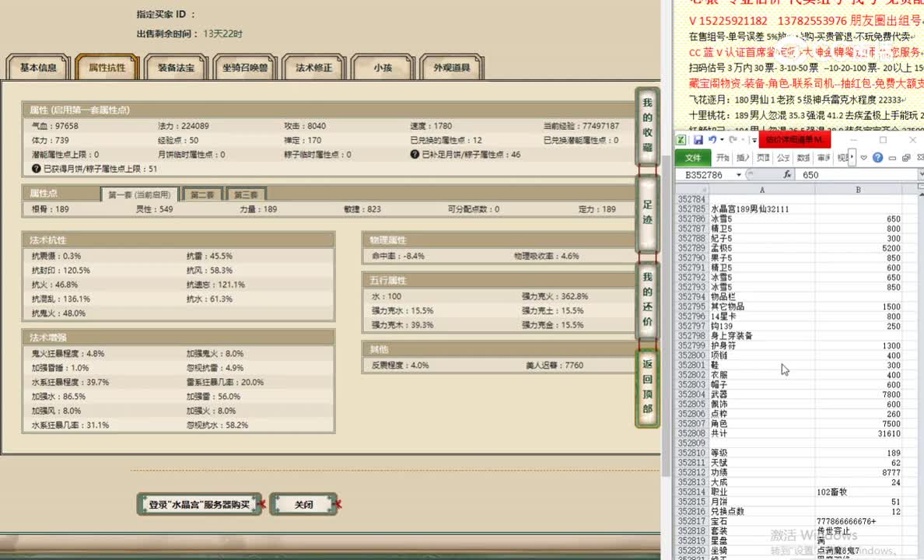Select the 第二套 attribute set
The width and height of the screenshot is (924, 560).
point(202,193)
